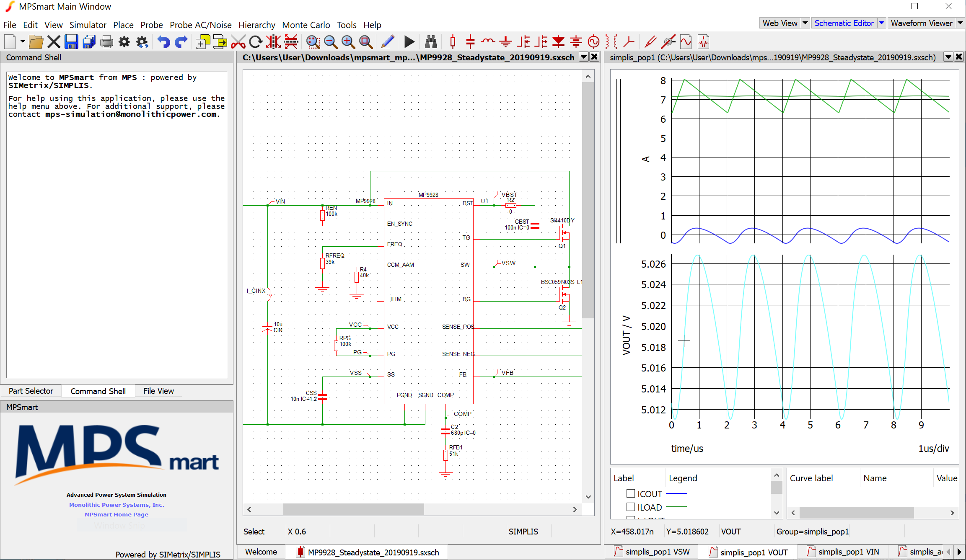
Task: Rotate the selected component with the rotate icon
Action: click(256, 42)
